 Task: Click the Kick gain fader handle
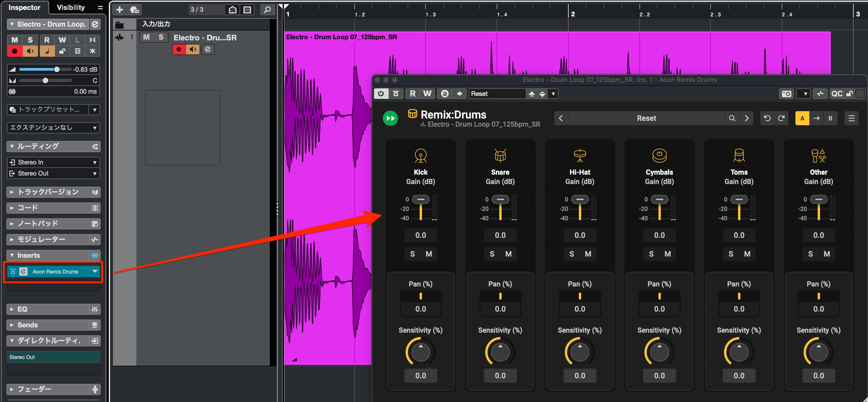tap(421, 200)
